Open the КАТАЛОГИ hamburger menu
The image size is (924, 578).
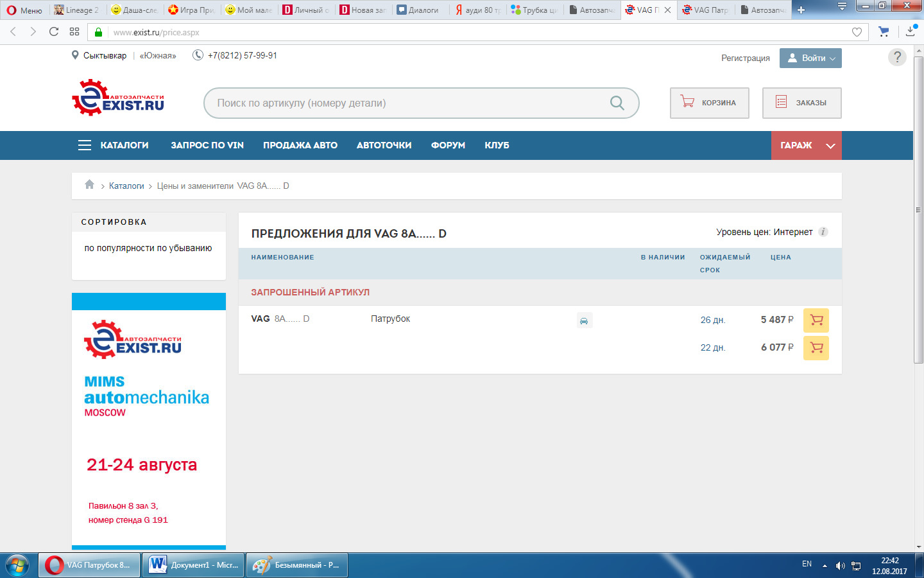[x=113, y=145]
